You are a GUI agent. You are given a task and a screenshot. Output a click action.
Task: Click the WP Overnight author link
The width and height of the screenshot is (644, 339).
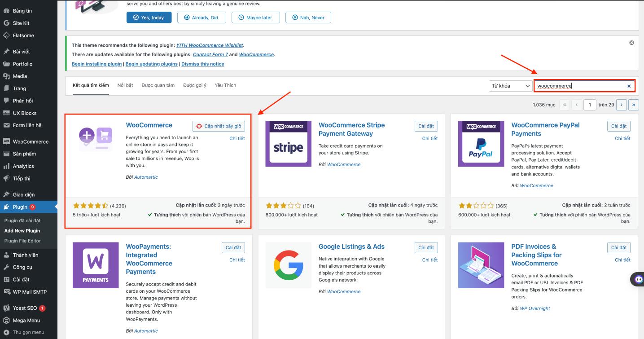pos(535,308)
